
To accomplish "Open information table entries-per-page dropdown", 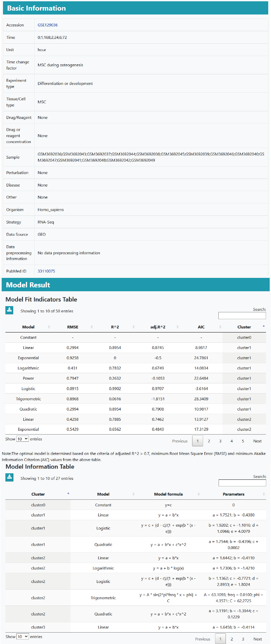I will click(x=22, y=637).
